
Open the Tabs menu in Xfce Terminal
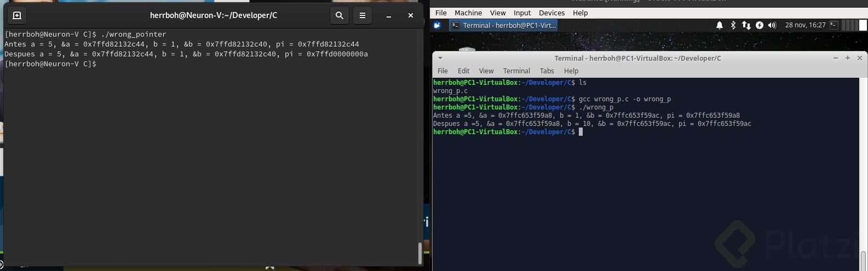pos(547,71)
